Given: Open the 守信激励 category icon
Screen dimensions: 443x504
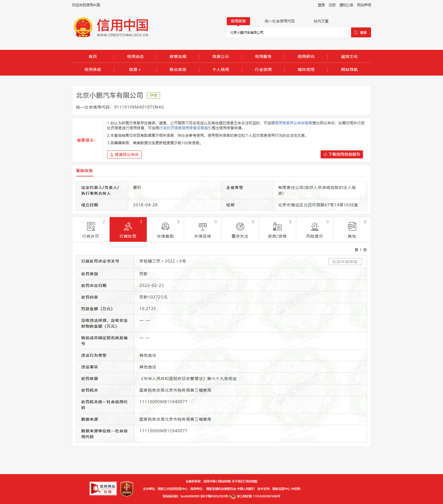Looking at the screenshot, I should point(165,226).
